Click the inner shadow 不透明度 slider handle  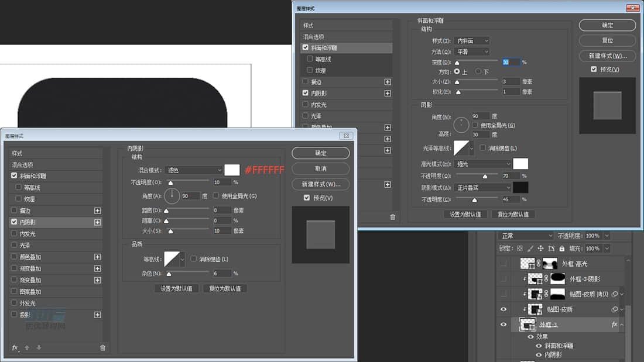coord(170,182)
